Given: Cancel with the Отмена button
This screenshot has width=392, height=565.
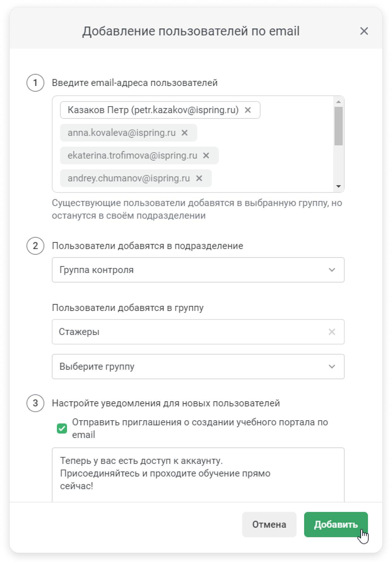Looking at the screenshot, I should (269, 525).
